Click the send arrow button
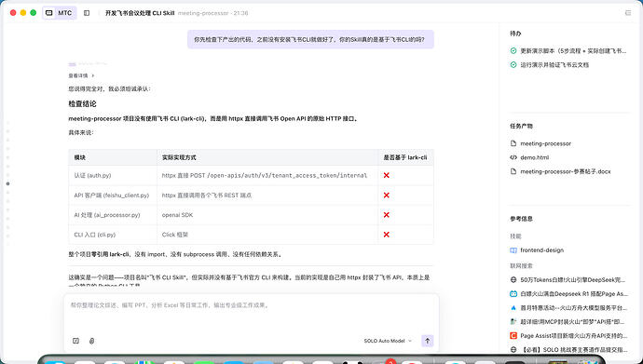This screenshot has width=643, height=364. tap(428, 341)
